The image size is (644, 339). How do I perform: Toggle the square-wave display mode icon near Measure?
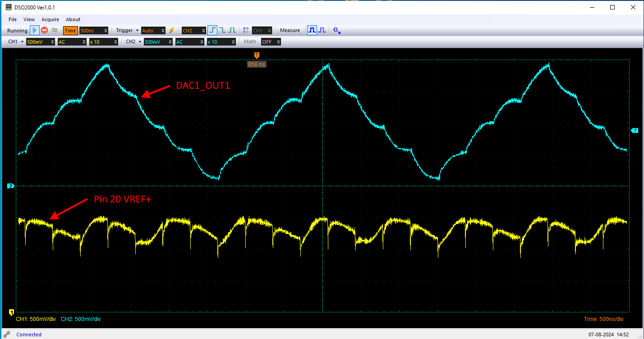311,30
